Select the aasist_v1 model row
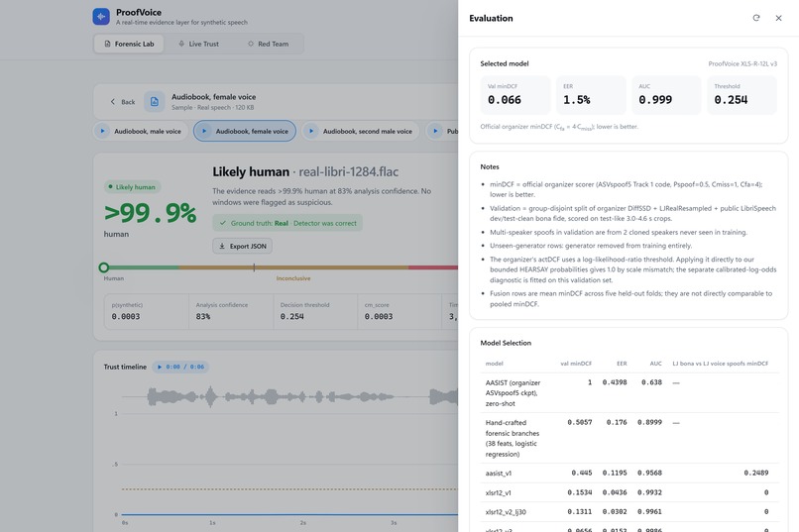 tap(629, 473)
